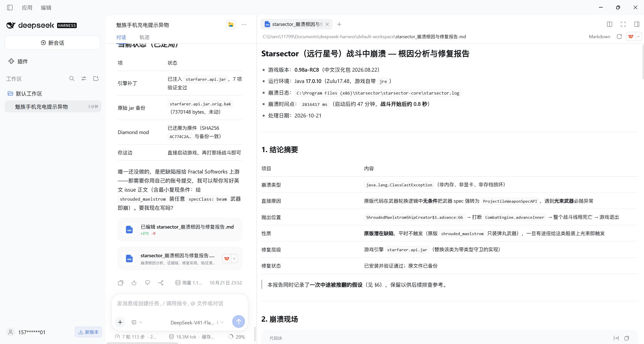The height and width of the screenshot is (344, 644).
Task: Open the 157******01 account profile
Action: [x=26, y=332]
